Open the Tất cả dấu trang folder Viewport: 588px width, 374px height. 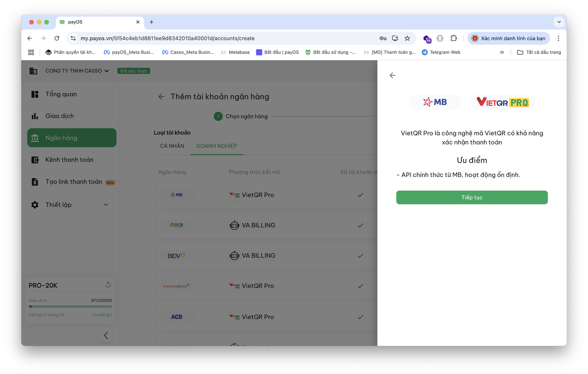pos(539,52)
